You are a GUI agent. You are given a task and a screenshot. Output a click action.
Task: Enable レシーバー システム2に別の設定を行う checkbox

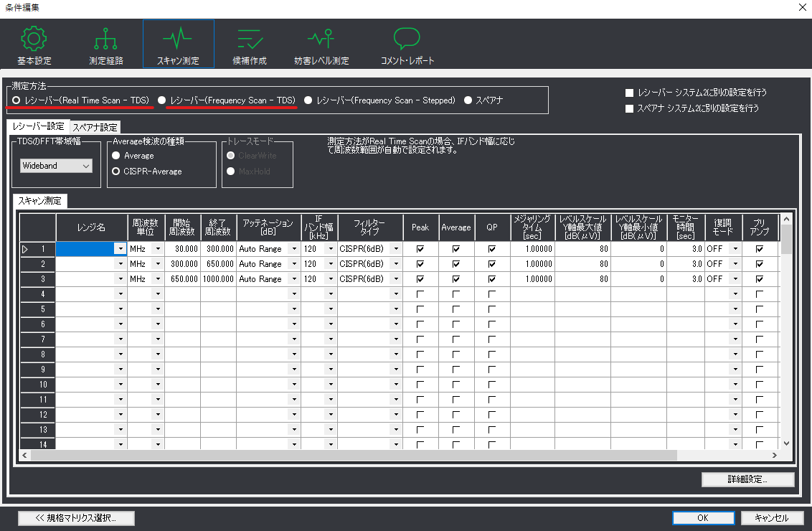pos(630,93)
